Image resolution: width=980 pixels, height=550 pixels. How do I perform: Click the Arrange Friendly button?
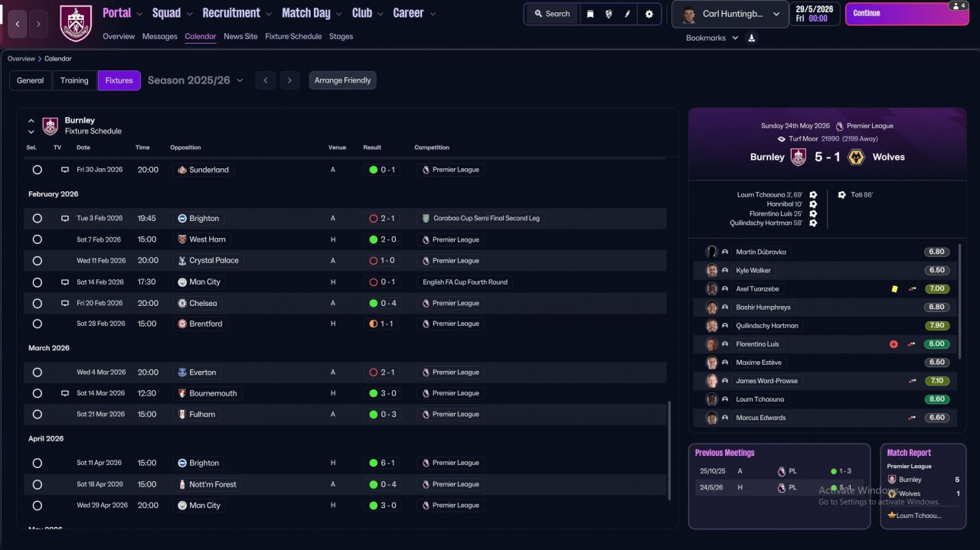click(x=342, y=80)
